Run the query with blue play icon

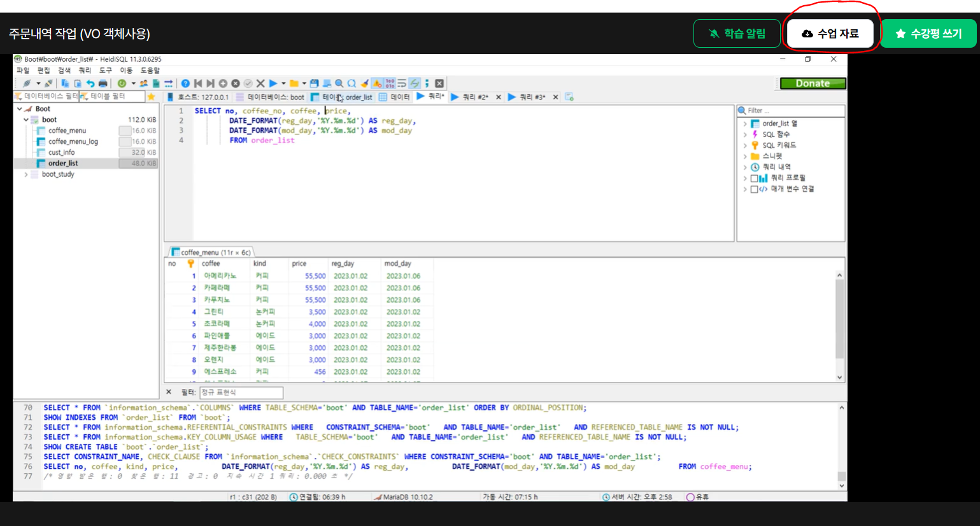273,83
